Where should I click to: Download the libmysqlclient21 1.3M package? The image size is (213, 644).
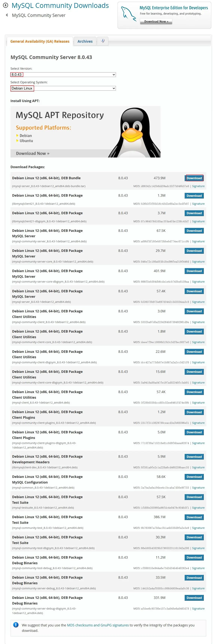click(194, 196)
